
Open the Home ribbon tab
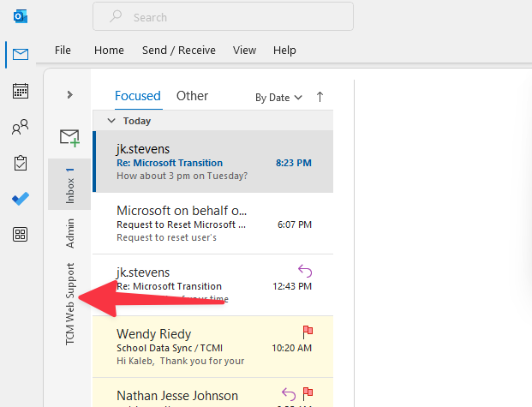click(109, 51)
